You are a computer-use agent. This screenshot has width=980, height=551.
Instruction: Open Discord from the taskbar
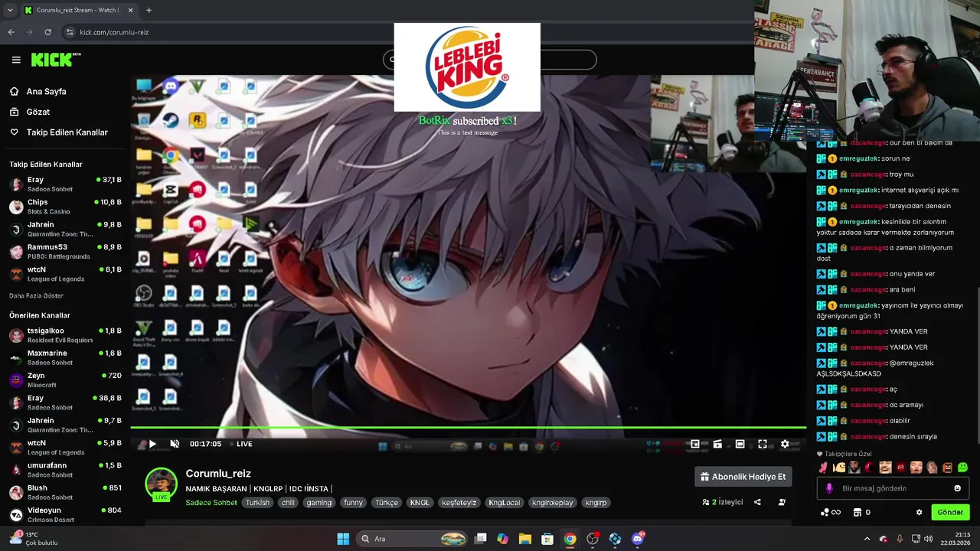pos(638,539)
